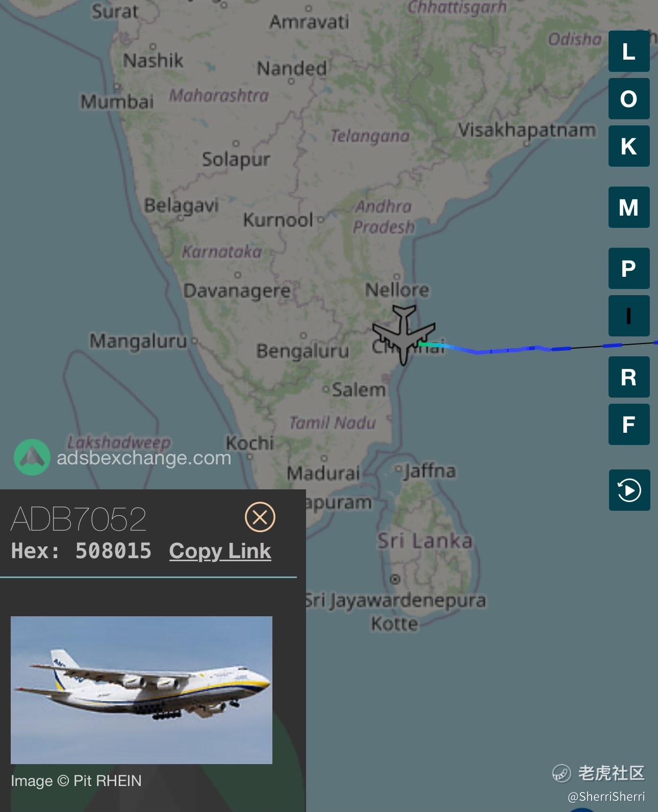
Task: Click the adsbexchange.com text link
Action: pos(144,458)
